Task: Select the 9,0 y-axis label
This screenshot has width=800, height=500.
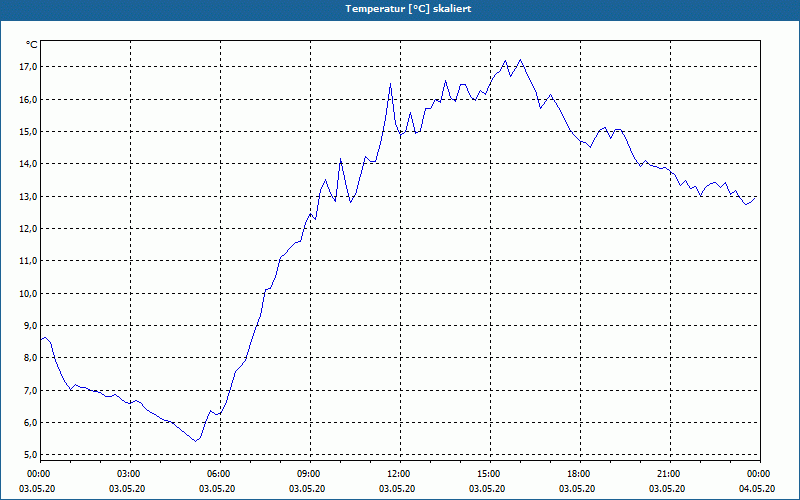Action: click(x=31, y=326)
